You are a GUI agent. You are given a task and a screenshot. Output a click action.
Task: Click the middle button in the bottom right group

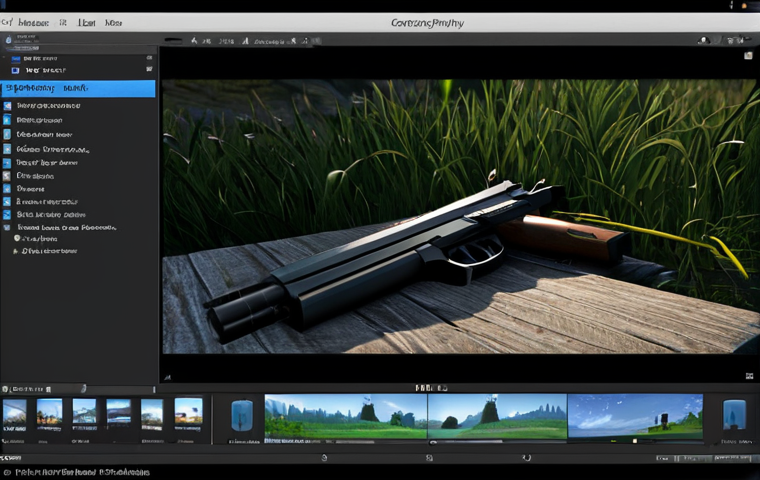[x=695, y=458]
